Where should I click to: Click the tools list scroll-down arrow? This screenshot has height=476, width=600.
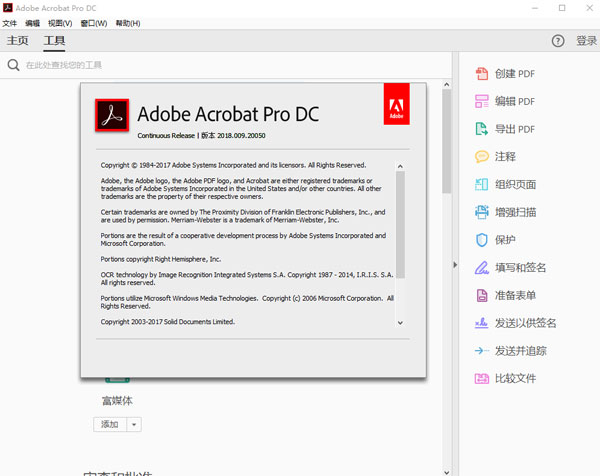click(447, 472)
